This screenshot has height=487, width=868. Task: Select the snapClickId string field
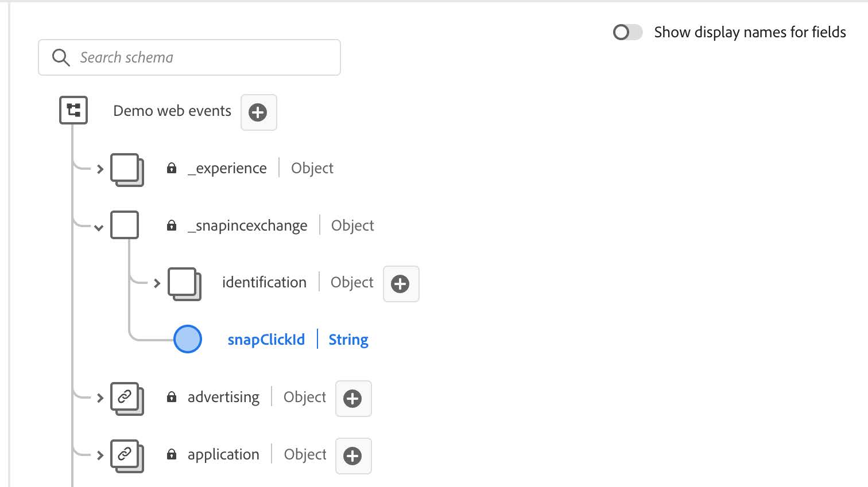point(266,340)
